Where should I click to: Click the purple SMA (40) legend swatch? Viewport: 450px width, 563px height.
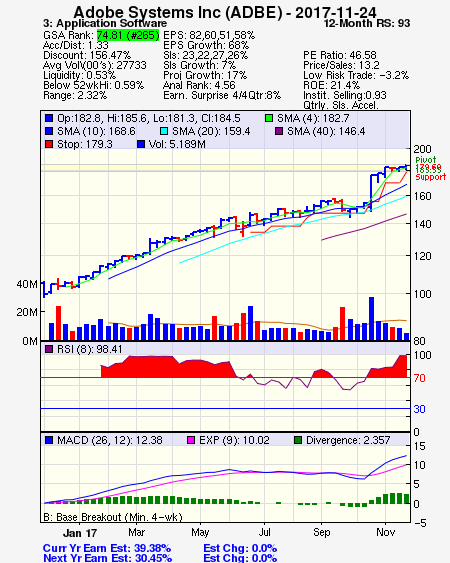tap(279, 131)
